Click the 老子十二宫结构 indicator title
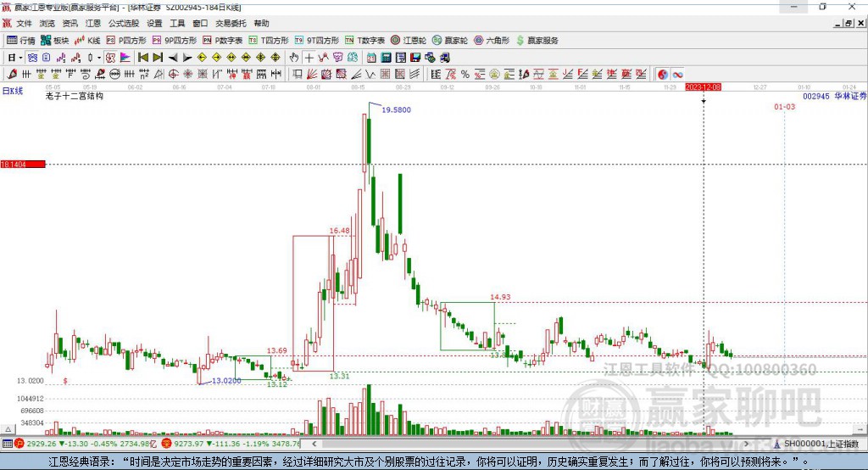 coord(75,96)
